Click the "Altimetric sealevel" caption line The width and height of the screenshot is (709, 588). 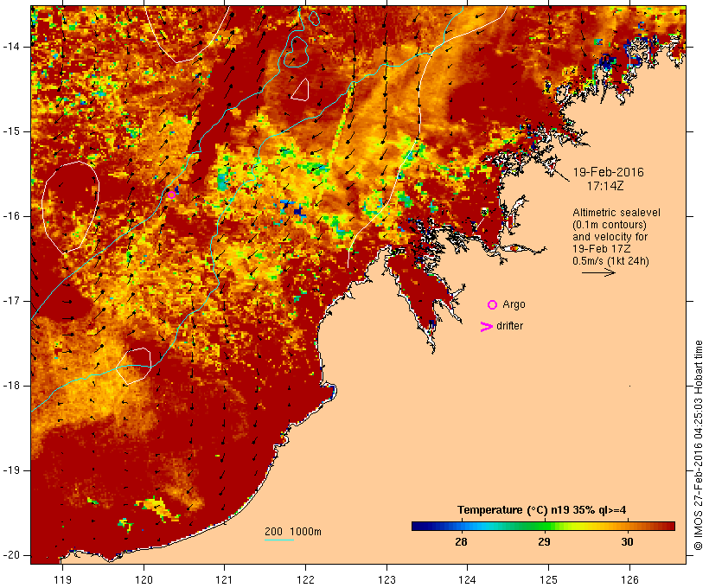tap(616, 213)
